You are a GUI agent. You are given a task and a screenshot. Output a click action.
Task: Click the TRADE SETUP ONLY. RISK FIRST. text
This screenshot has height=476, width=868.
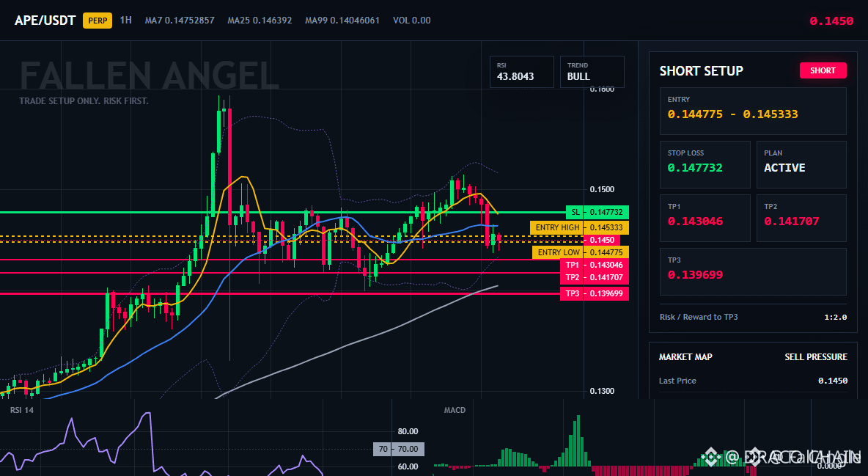pyautogui.click(x=84, y=101)
